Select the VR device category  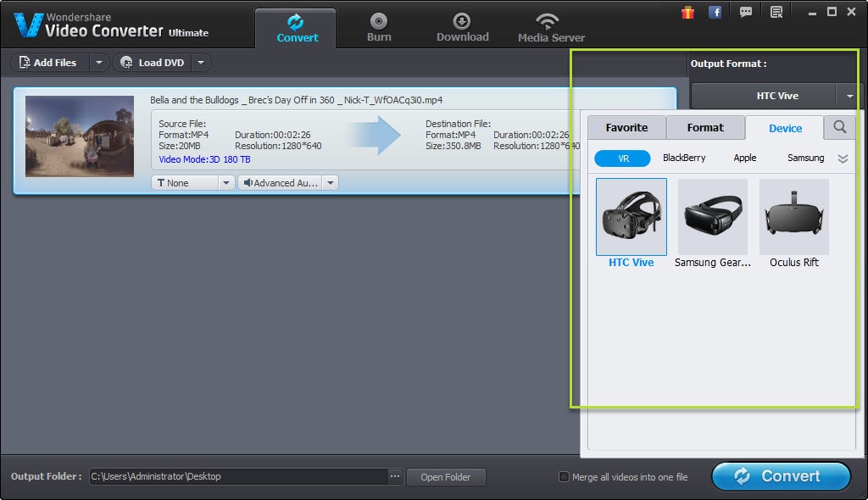pos(623,158)
